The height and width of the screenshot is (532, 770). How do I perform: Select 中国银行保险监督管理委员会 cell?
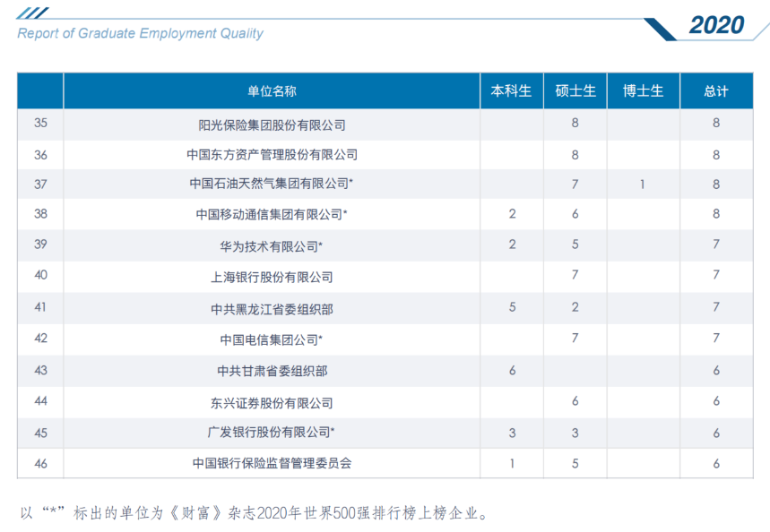pos(272,463)
